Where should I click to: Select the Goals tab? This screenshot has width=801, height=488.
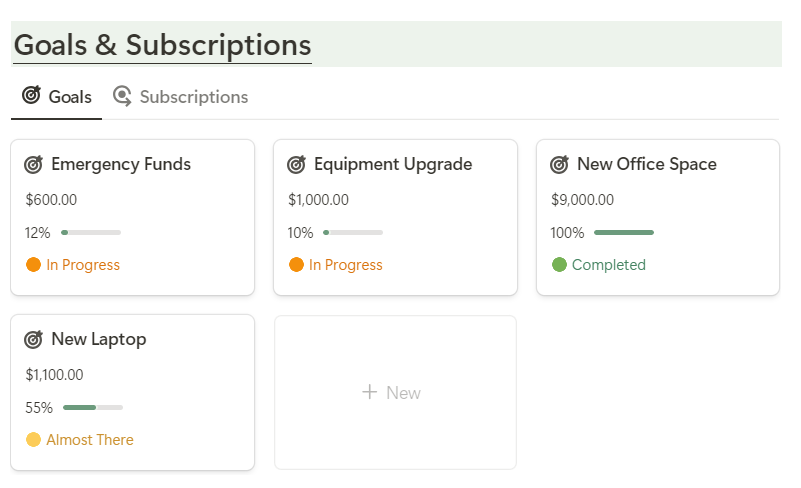tap(69, 97)
